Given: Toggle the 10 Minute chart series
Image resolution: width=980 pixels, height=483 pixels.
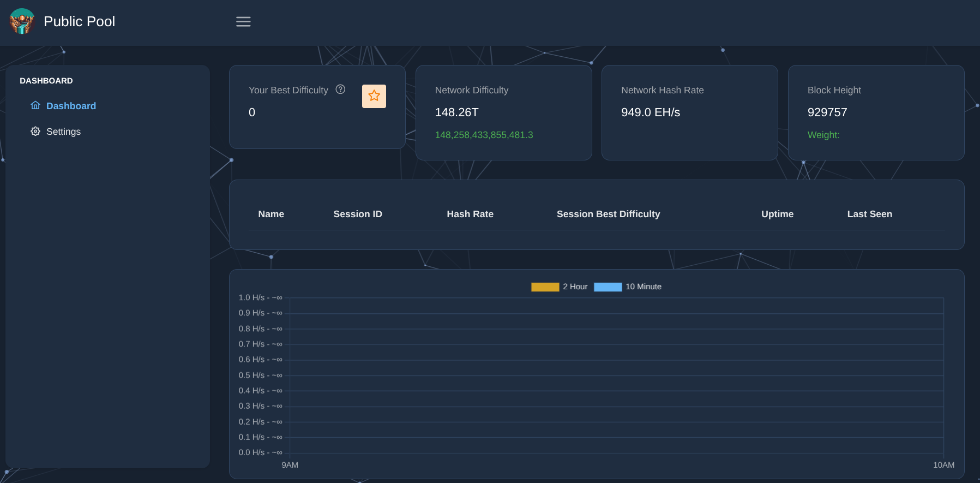Looking at the screenshot, I should [643, 287].
